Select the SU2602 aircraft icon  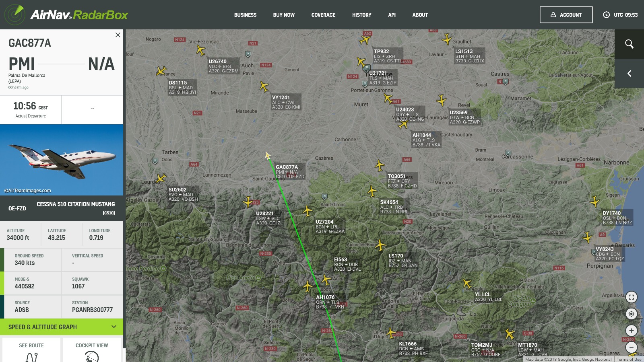(x=161, y=178)
